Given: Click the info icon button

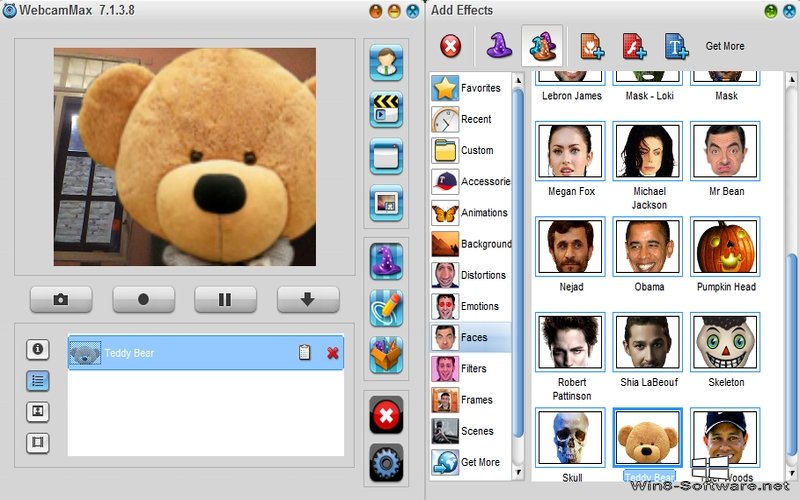Looking at the screenshot, I should click(37, 349).
